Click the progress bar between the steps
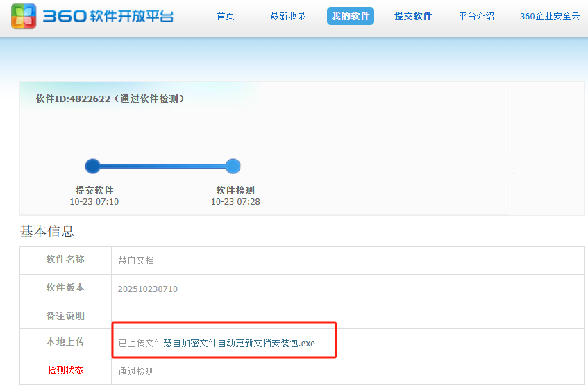The width and height of the screenshot is (588, 390). tap(163, 166)
